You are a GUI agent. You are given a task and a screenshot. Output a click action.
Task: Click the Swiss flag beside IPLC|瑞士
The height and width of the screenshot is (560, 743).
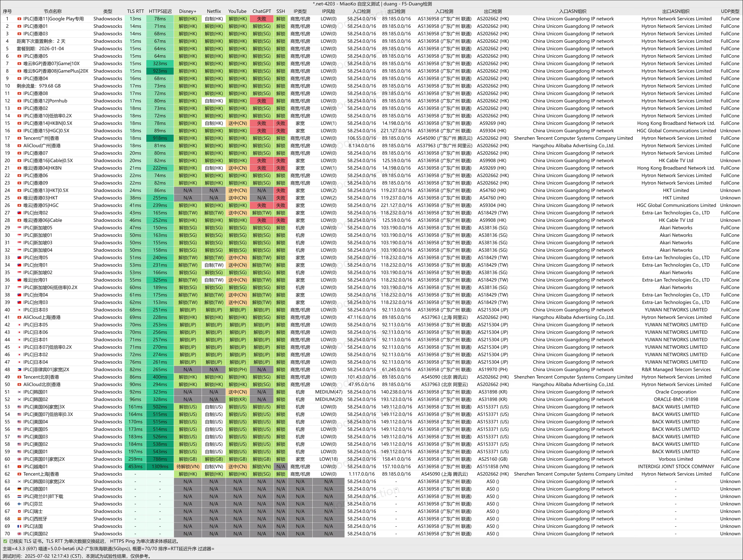point(19,511)
